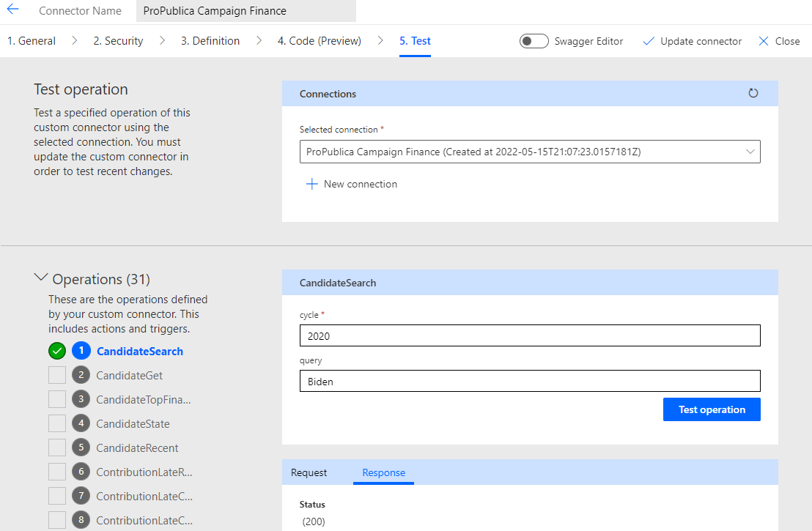Select the CandidateState operation

click(x=133, y=424)
